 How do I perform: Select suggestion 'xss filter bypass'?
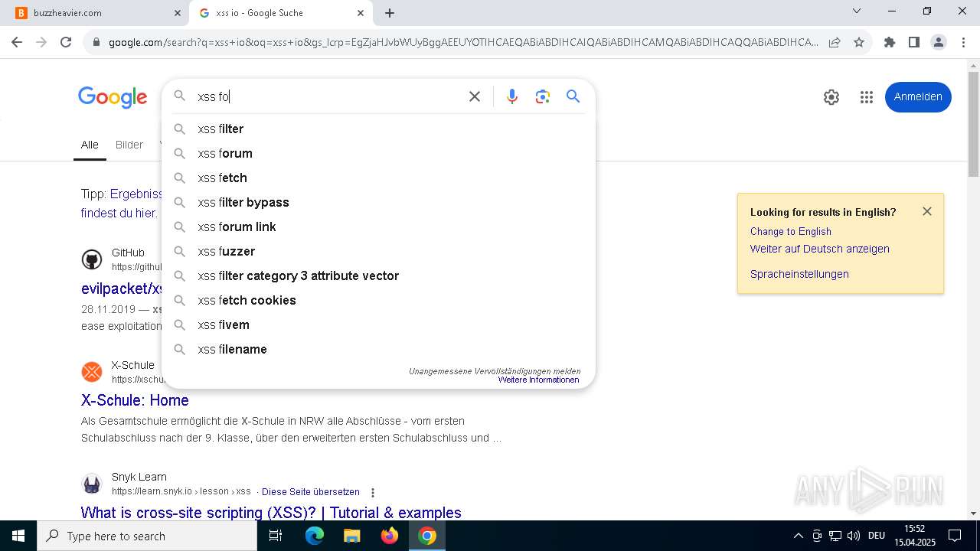click(379, 202)
